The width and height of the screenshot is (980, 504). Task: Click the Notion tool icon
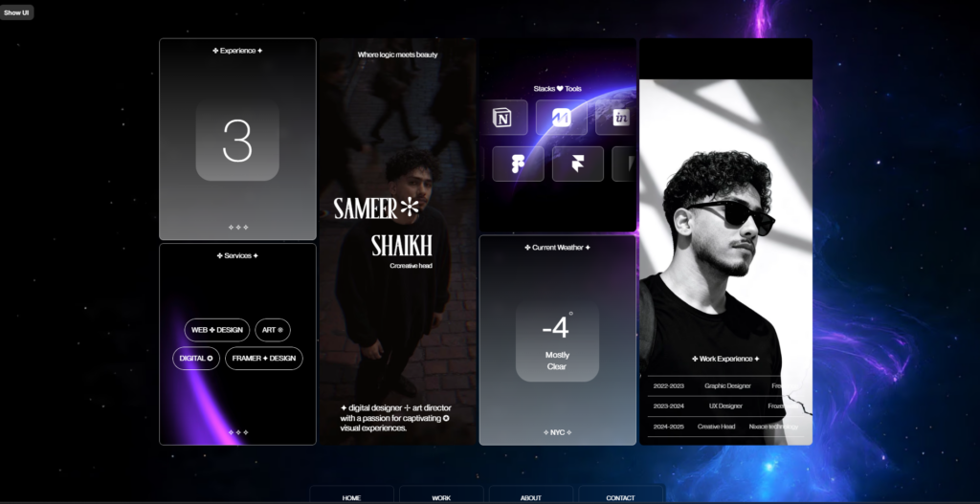tap(503, 118)
